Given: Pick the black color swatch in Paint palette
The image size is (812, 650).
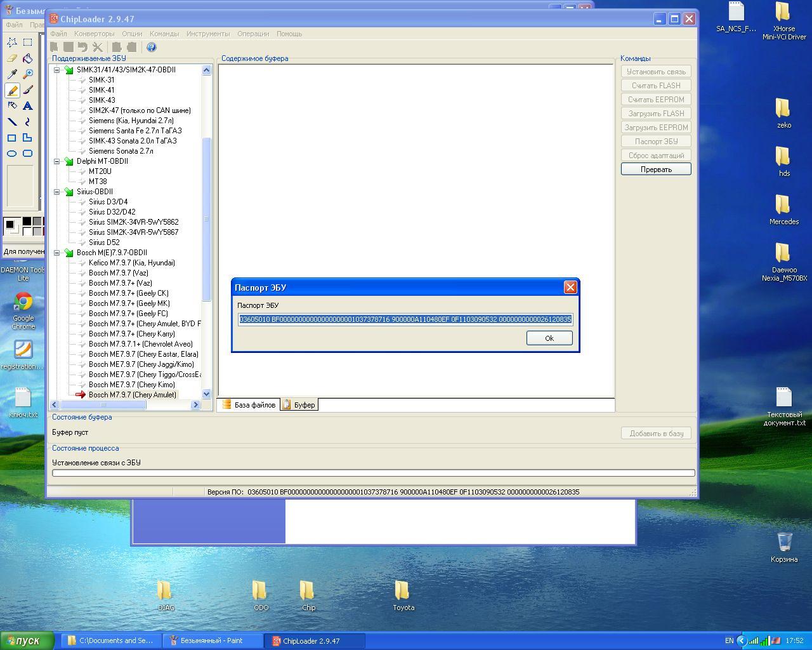Looking at the screenshot, I should [x=27, y=222].
